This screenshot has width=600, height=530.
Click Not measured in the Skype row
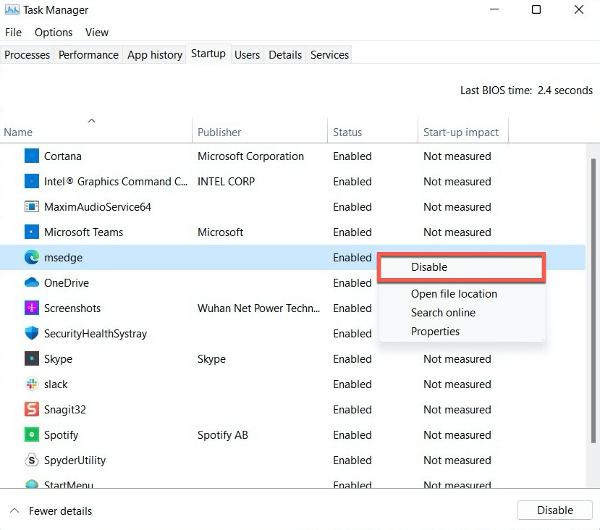(x=457, y=359)
